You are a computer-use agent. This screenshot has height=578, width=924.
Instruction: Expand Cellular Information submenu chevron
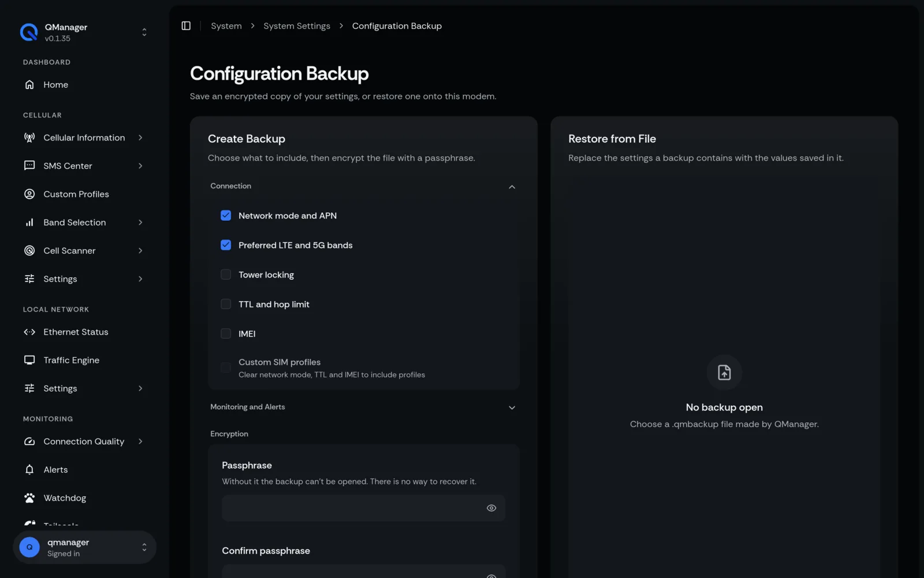140,138
